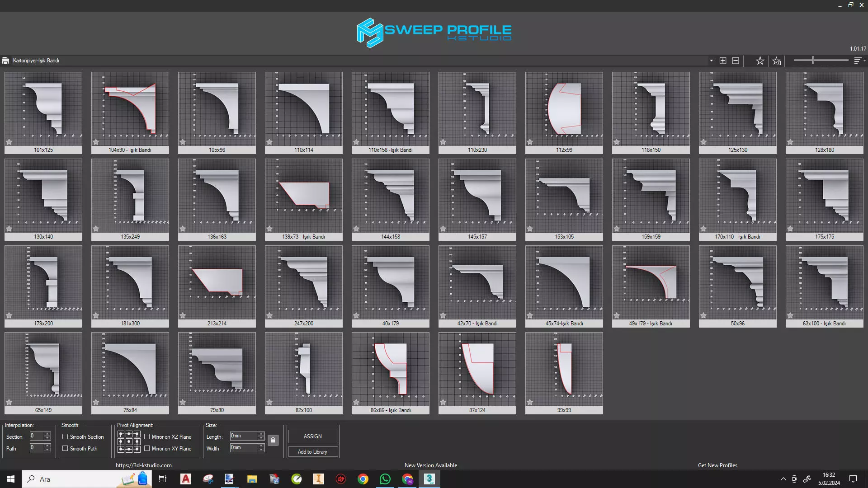Screen dimensions: 868x488
Task: Enable the Smooth Section checkbox
Action: pos(65,436)
